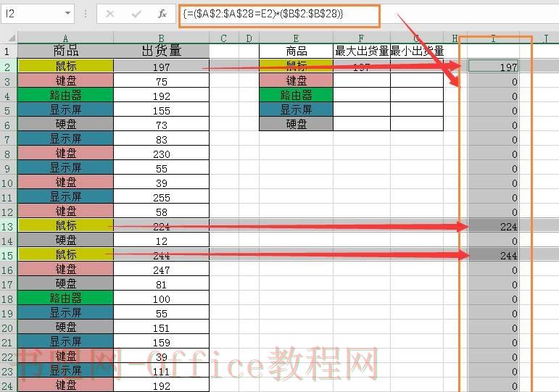Select cell B20 with value 151

point(161,328)
